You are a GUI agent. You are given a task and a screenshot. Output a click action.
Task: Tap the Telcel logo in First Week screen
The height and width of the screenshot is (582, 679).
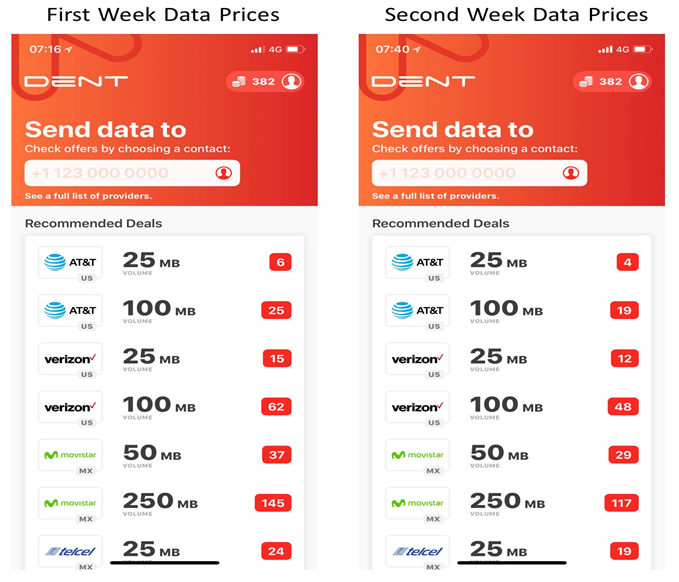pyautogui.click(x=70, y=551)
